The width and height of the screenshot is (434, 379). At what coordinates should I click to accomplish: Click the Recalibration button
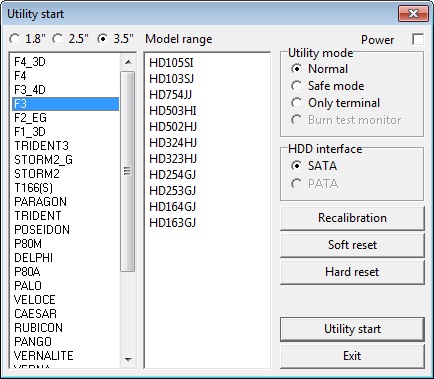click(352, 218)
